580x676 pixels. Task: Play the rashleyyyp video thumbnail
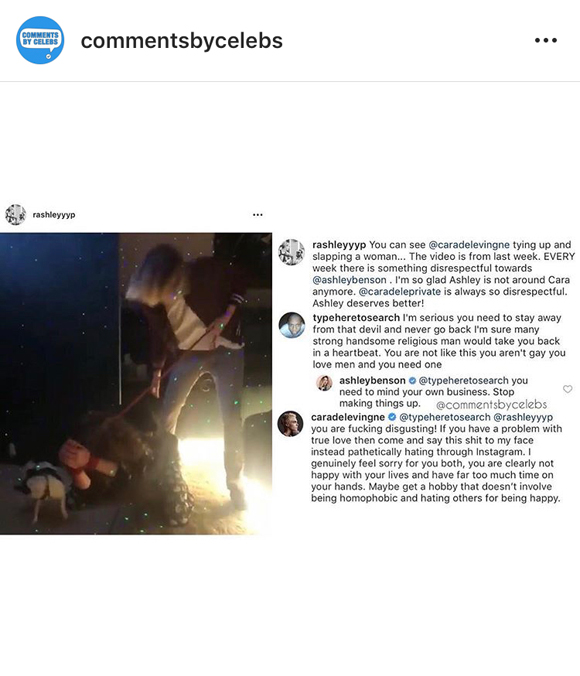point(136,384)
